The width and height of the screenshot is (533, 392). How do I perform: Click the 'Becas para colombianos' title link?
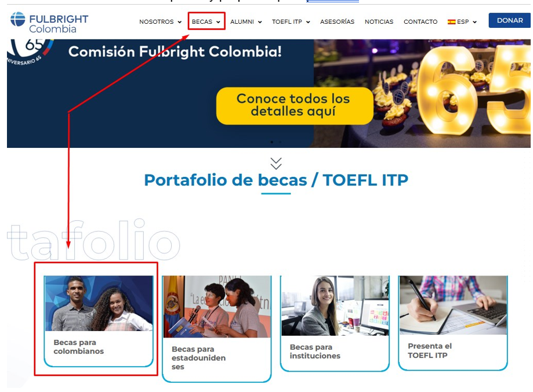coord(78,347)
